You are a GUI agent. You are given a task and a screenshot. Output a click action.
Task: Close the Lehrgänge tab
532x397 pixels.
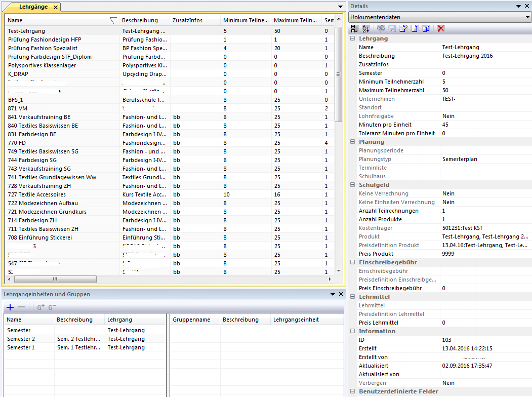point(56,7)
